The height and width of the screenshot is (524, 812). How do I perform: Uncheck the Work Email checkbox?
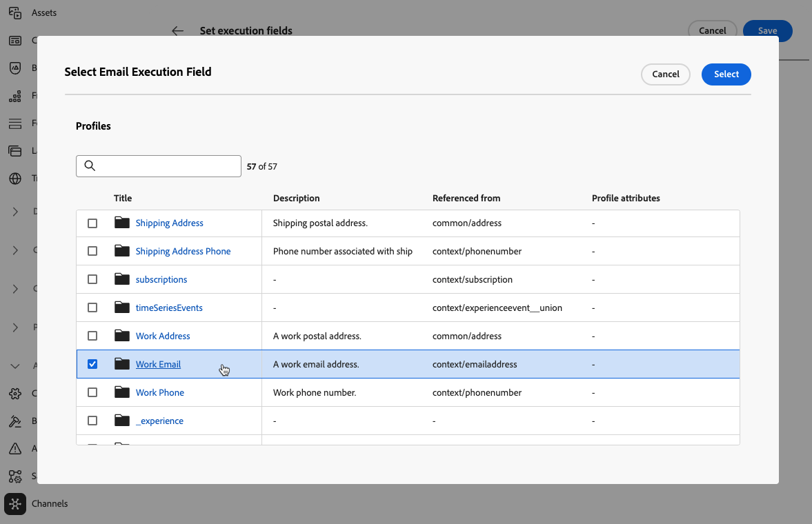click(x=92, y=364)
